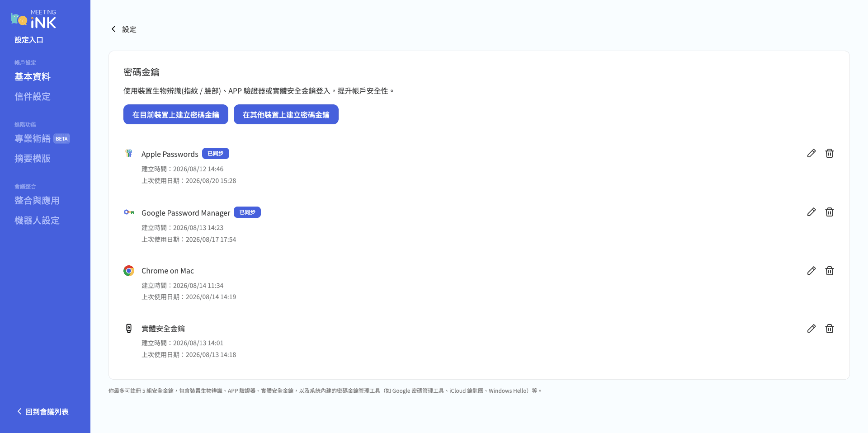Click the 上次使用日期：2026/08/20 15:28 line

(x=189, y=181)
